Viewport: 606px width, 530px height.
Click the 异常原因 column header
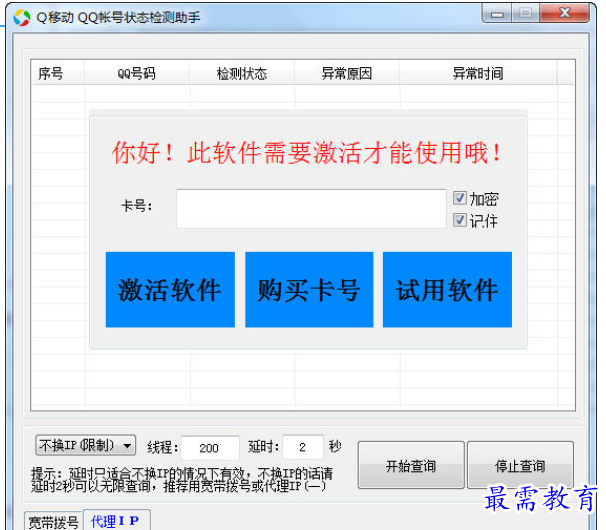coord(347,73)
